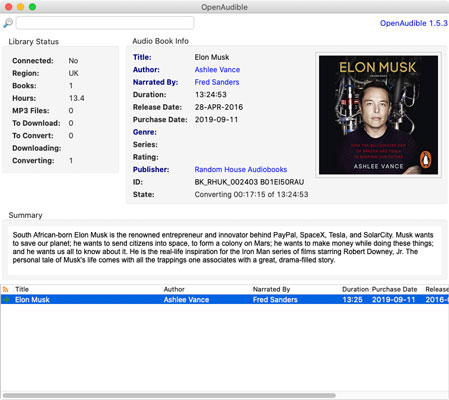Click the Narrated By: label

[x=155, y=82]
